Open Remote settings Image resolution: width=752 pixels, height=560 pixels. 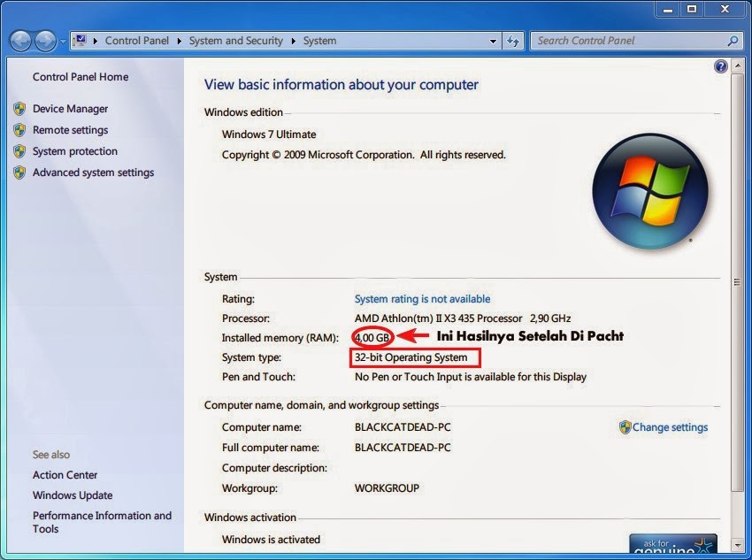[x=70, y=130]
